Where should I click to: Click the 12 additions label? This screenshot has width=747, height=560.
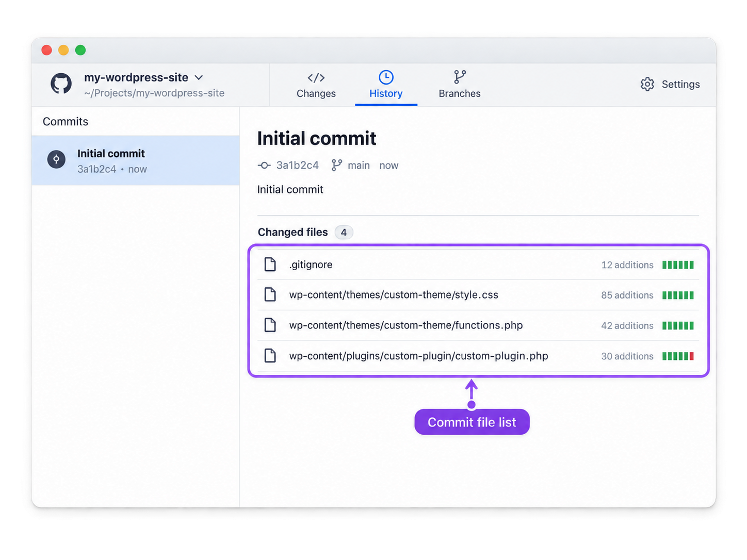(x=627, y=265)
